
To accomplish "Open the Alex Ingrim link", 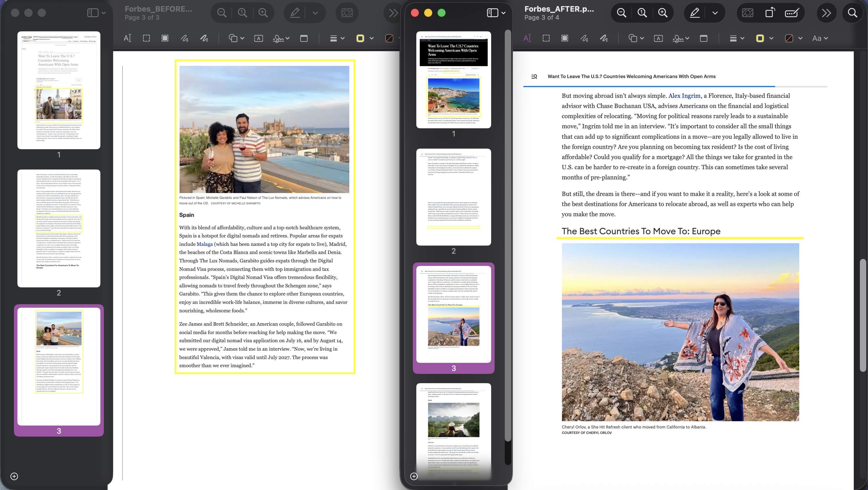I will pos(684,96).
